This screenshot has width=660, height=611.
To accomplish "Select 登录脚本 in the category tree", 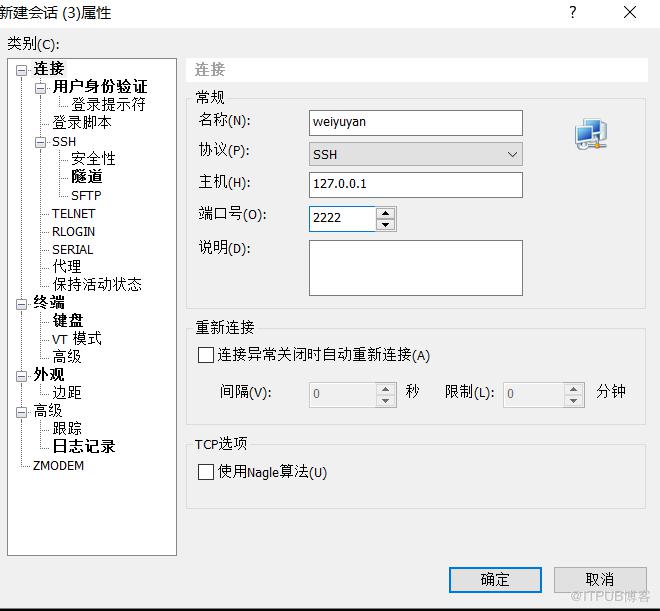I will tap(82, 122).
